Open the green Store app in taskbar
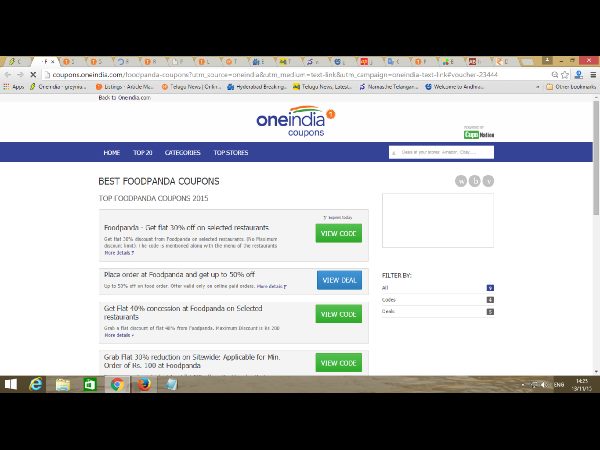This screenshot has height=450, width=600. click(x=89, y=384)
